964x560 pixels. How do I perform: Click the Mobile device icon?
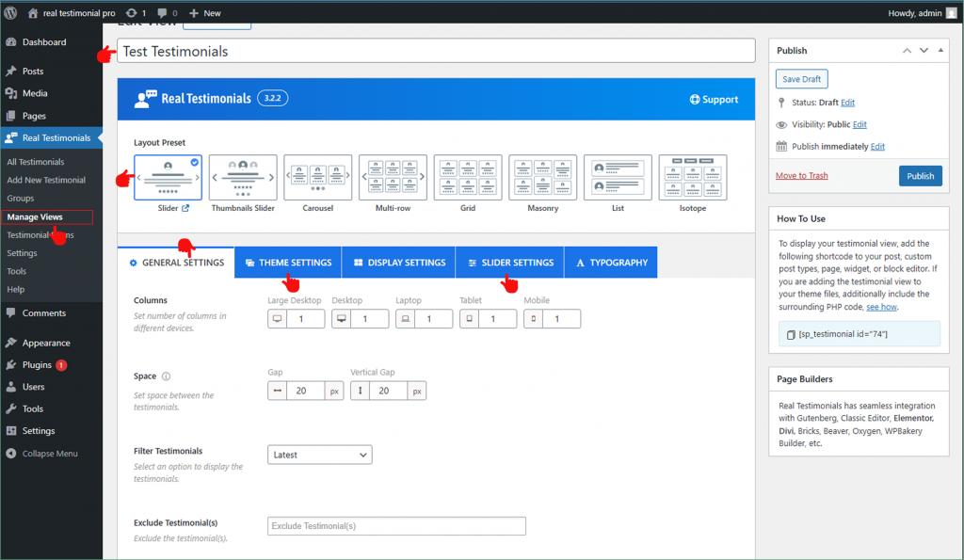(x=533, y=319)
